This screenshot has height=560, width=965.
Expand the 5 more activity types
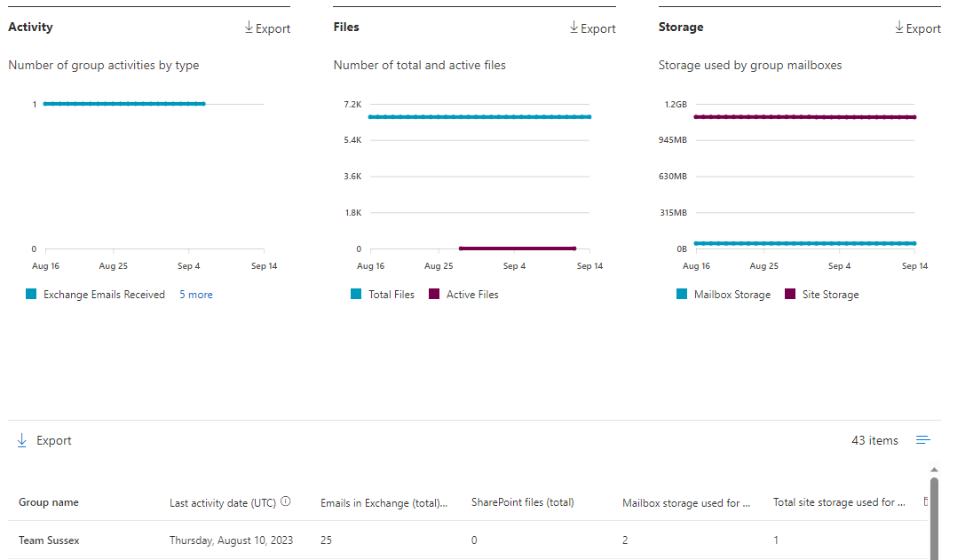pos(195,294)
